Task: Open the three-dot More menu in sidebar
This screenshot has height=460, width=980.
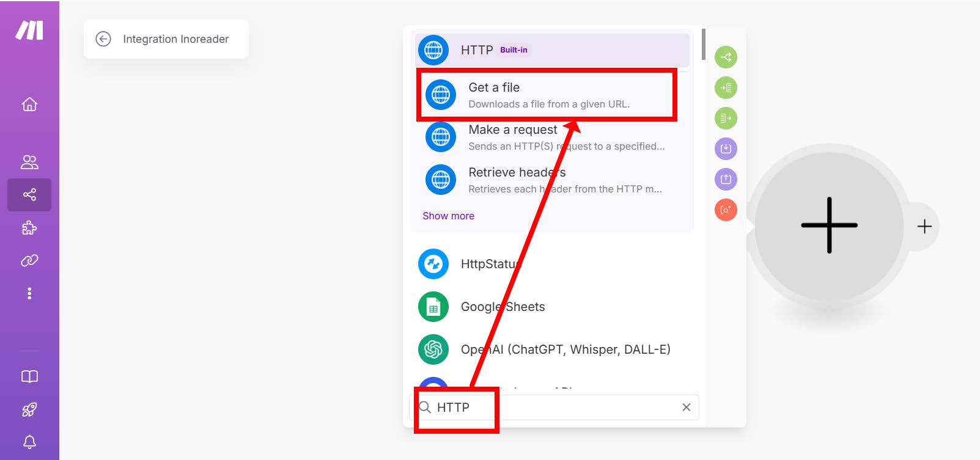Action: click(x=29, y=294)
